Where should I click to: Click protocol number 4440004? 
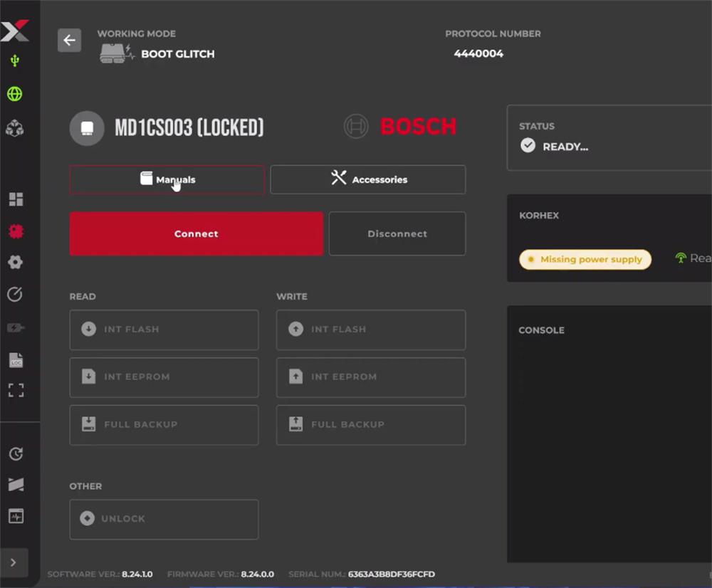[x=478, y=53]
